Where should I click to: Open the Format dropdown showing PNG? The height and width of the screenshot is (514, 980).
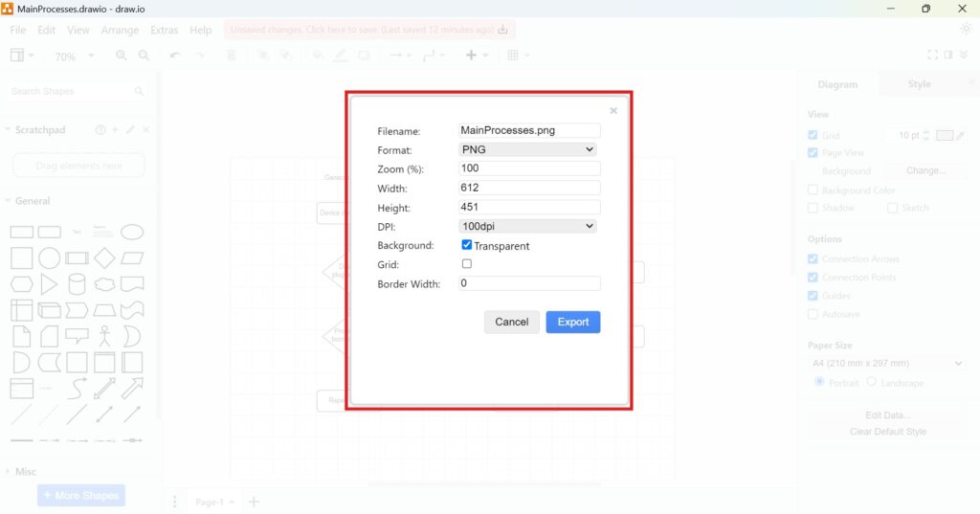(527, 149)
